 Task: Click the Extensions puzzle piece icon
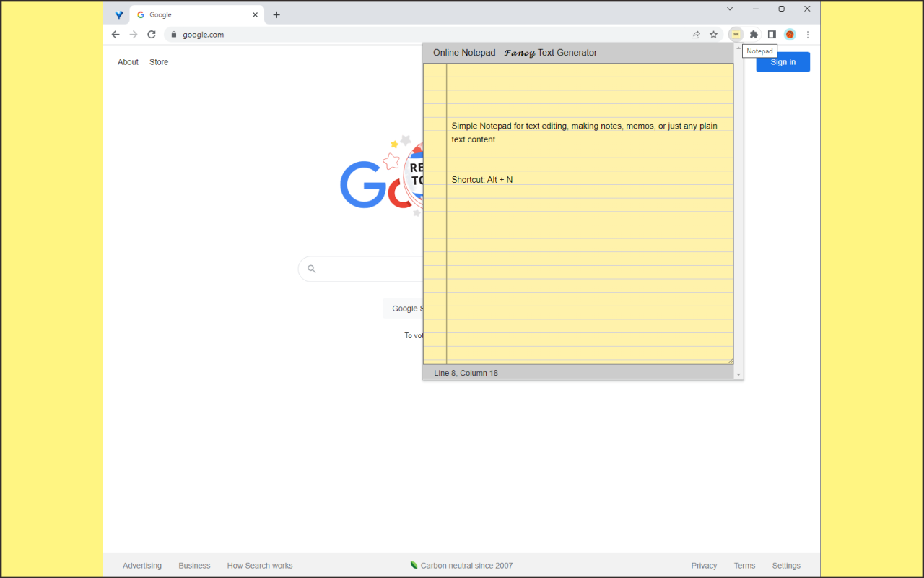754,34
